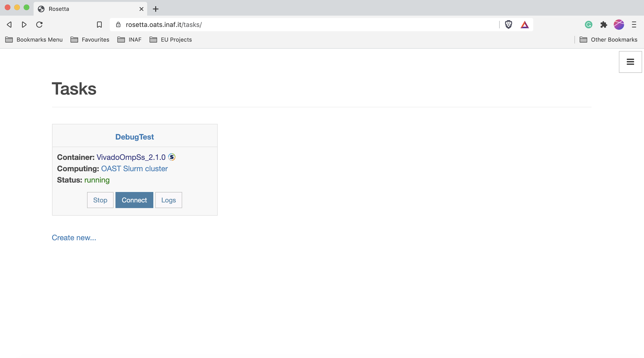The width and height of the screenshot is (644, 358).
Task: Open the Brave main menu
Action: tap(634, 25)
